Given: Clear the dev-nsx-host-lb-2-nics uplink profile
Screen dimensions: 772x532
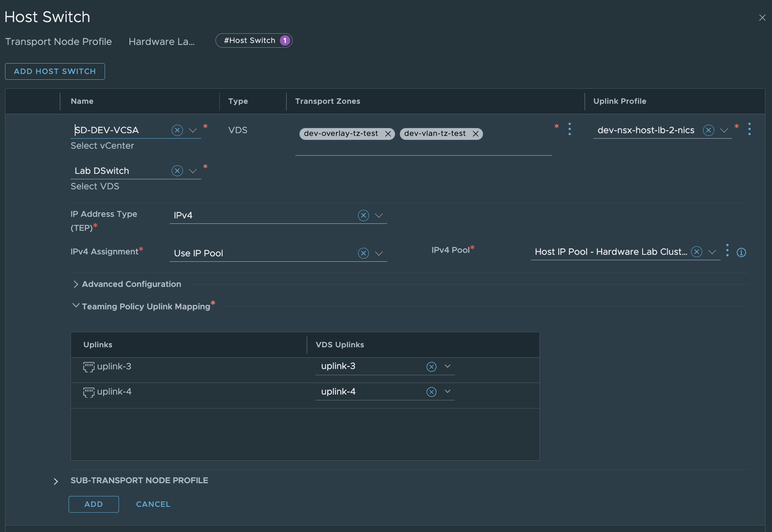Looking at the screenshot, I should pyautogui.click(x=708, y=130).
